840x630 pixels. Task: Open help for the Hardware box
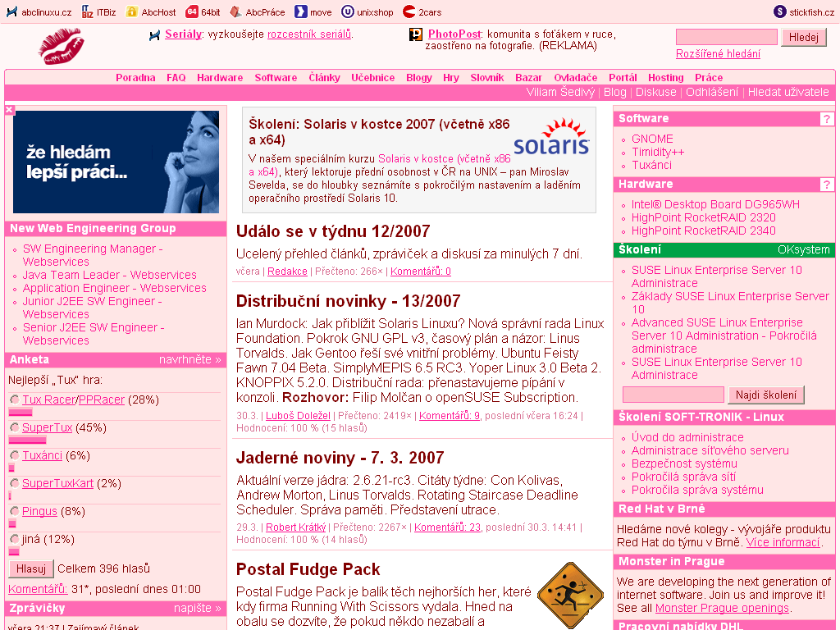click(827, 185)
